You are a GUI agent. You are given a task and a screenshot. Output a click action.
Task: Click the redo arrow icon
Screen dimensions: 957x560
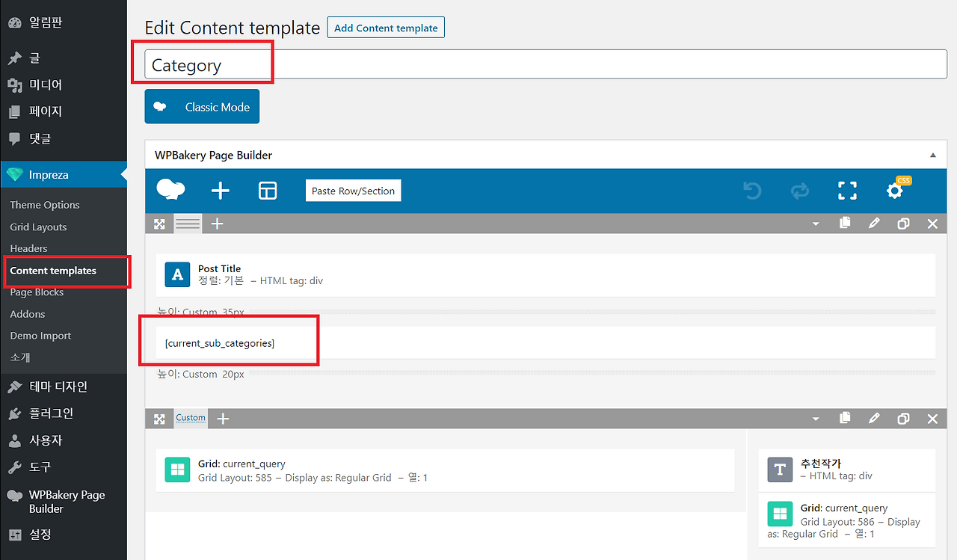click(x=800, y=191)
